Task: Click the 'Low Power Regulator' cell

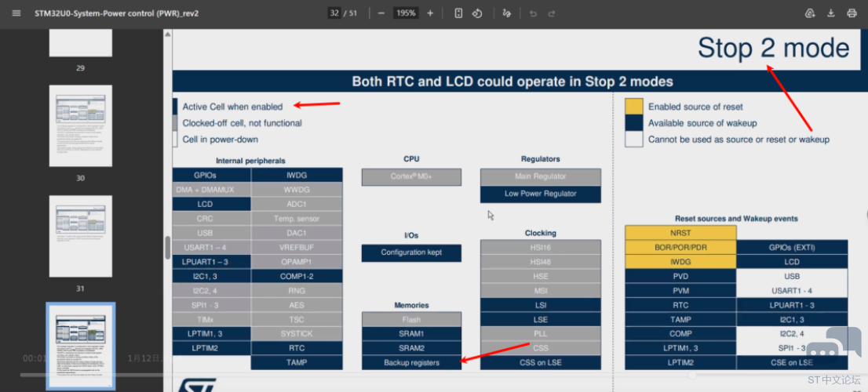Action: pyautogui.click(x=540, y=194)
